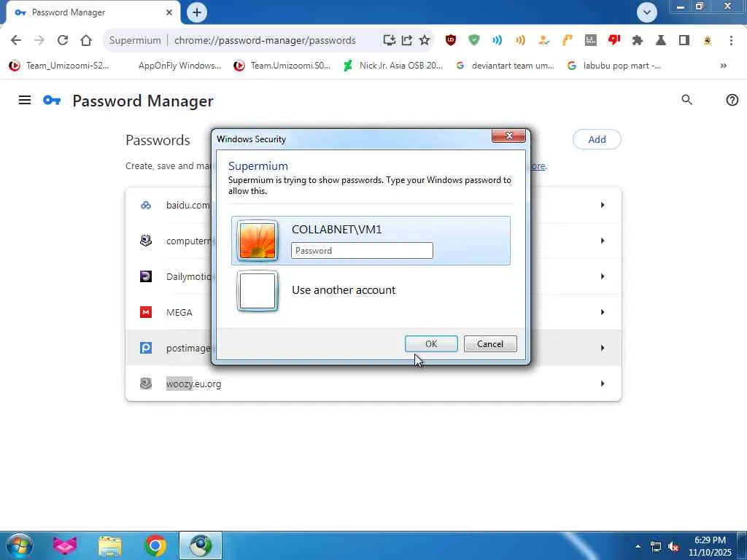Click the address bar URL
This screenshot has width=747, height=560.
[x=265, y=41]
